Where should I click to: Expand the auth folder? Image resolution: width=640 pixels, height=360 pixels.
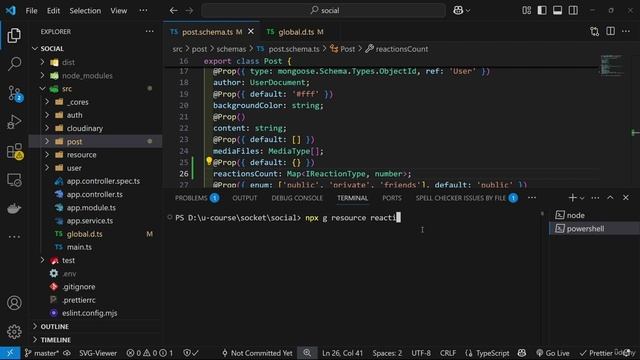click(47, 115)
